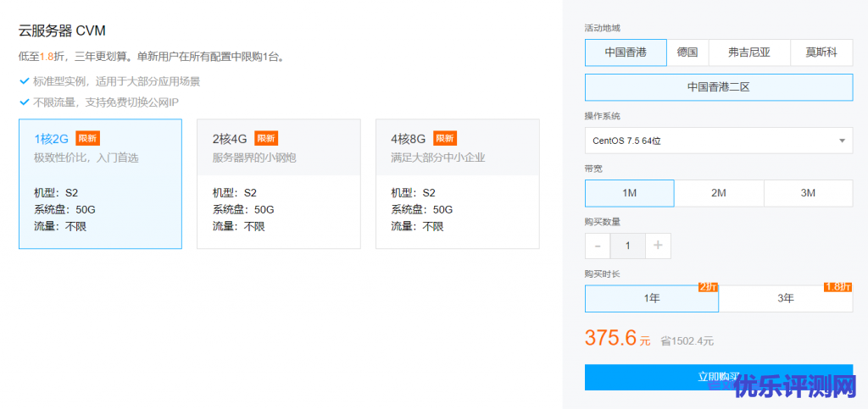Choose 莫斯科 region
Screen dimensions: 868x409
coord(821,53)
